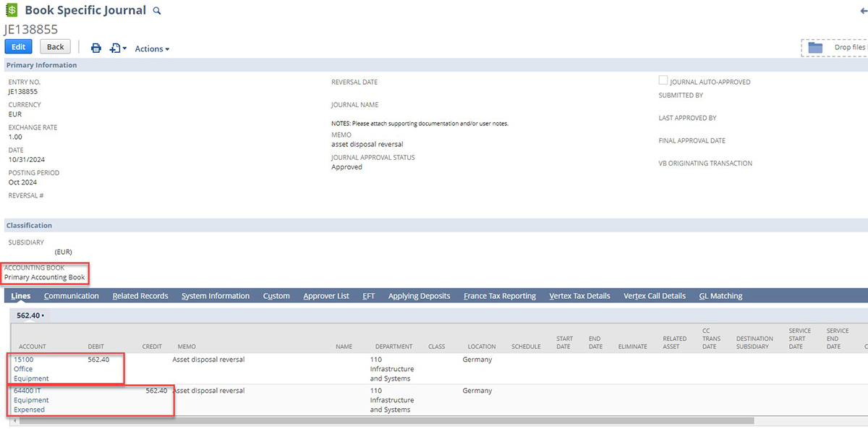Open the Actions dropdown menu
Viewport: 868px width, 432px height.
point(152,48)
